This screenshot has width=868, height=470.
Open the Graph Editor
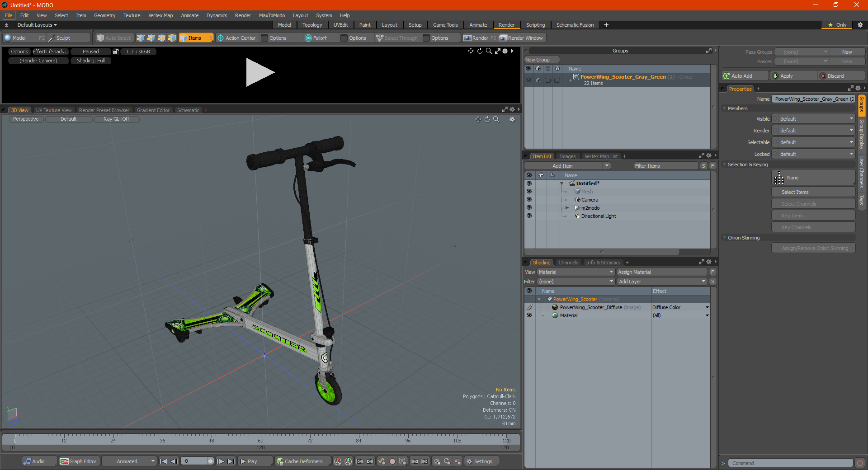pos(79,461)
